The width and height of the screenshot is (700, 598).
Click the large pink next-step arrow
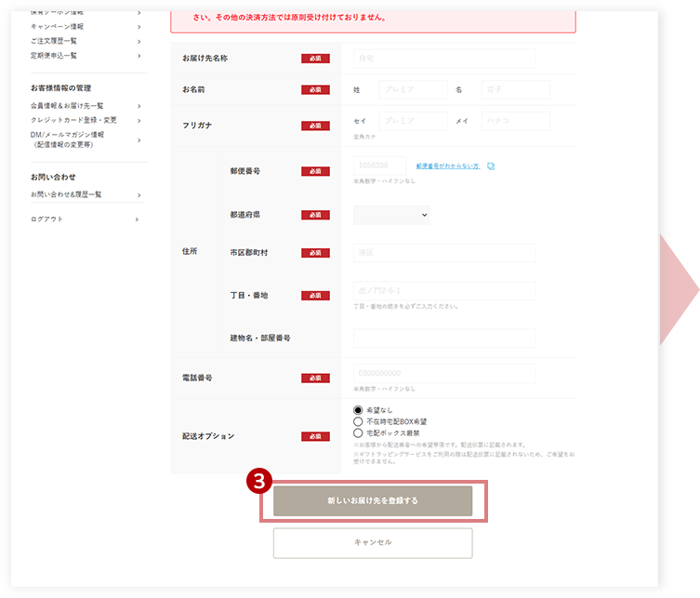pos(679,290)
